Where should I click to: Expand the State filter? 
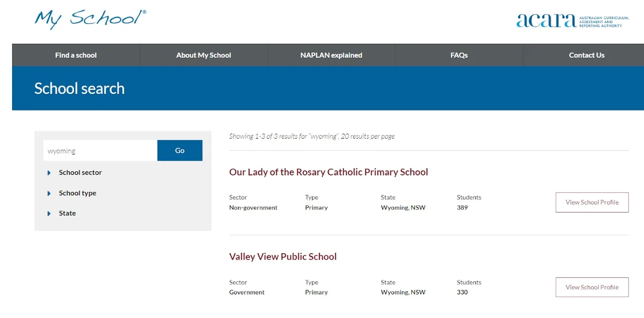(61, 213)
